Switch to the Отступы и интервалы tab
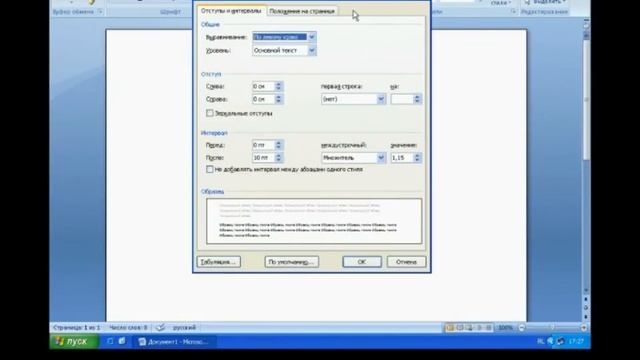This screenshot has height=360, width=640. point(231,11)
